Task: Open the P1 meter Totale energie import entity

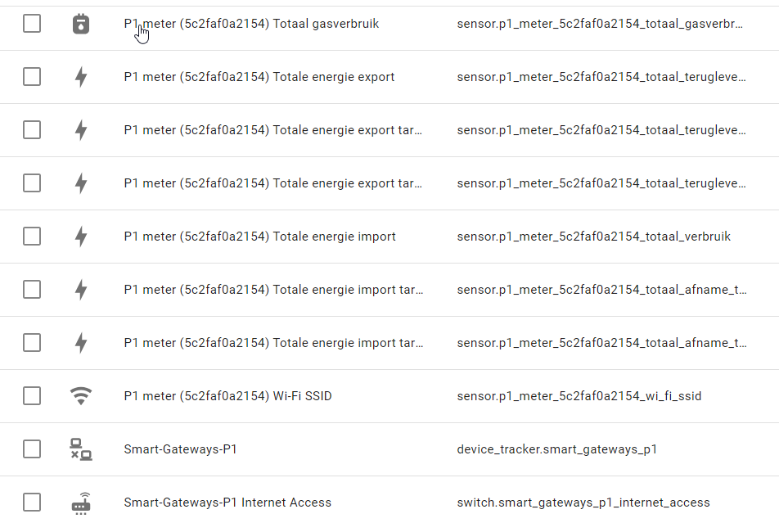Action: [x=259, y=237]
